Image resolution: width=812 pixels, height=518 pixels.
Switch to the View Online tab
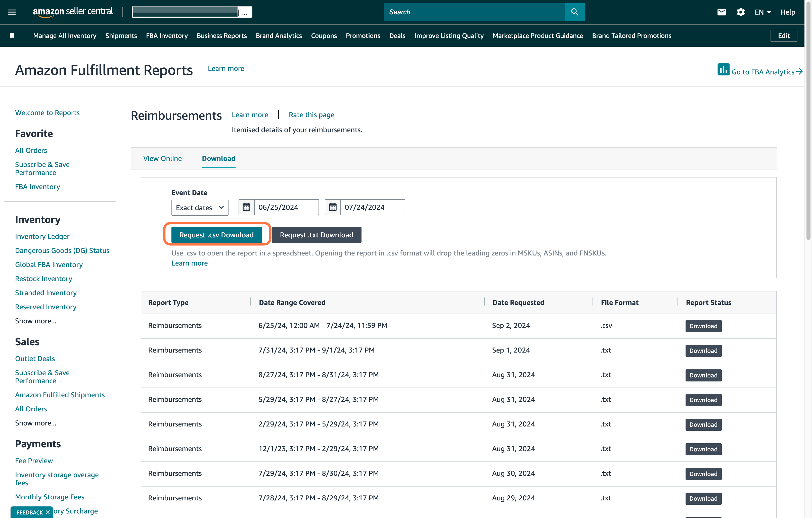click(162, 158)
